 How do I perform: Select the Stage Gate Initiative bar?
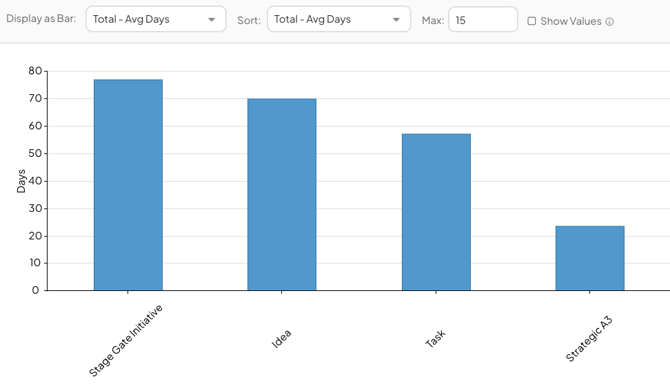pyautogui.click(x=128, y=185)
